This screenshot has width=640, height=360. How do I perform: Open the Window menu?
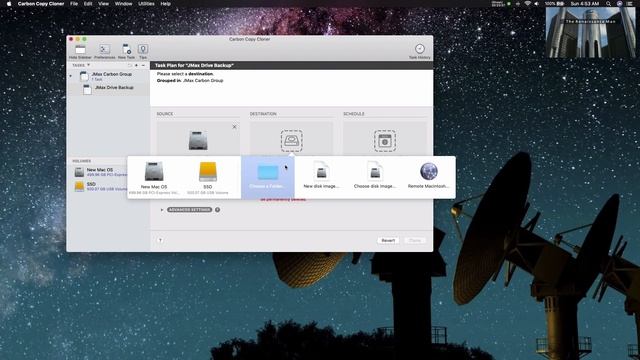coord(123,4)
